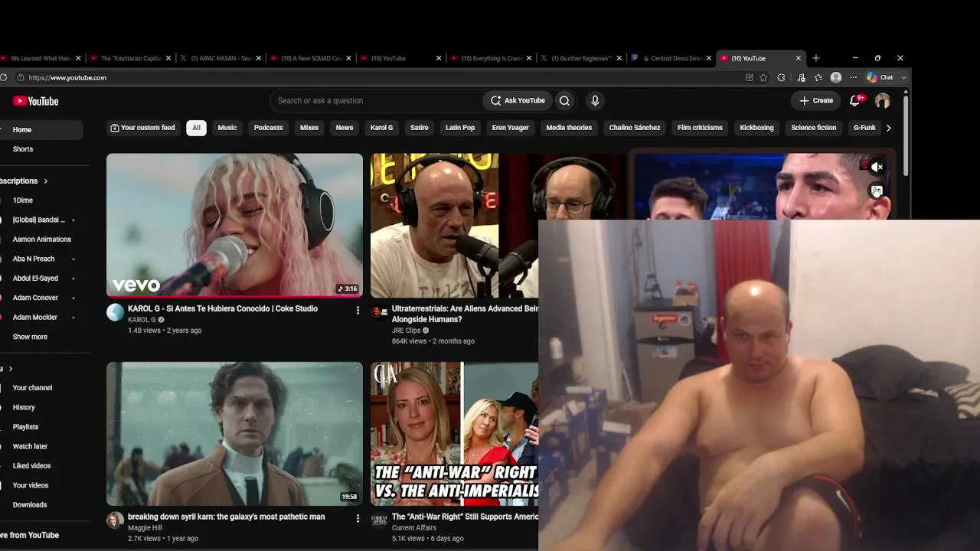The height and width of the screenshot is (551, 980).
Task: Close the 'A New SQUAD' tab
Action: coord(348,58)
